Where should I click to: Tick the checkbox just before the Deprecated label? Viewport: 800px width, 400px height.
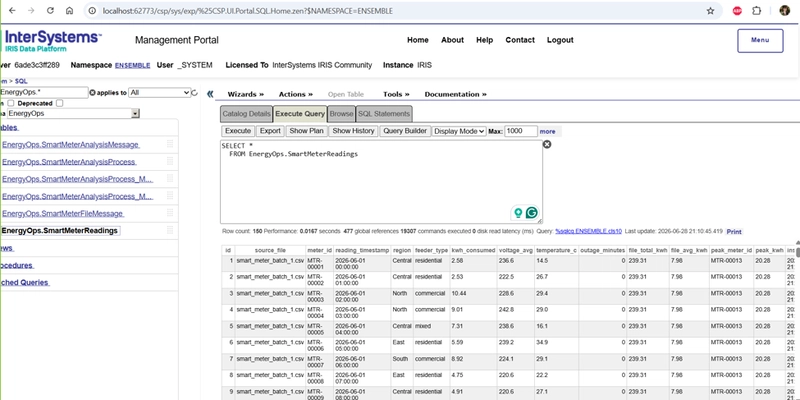point(11,103)
